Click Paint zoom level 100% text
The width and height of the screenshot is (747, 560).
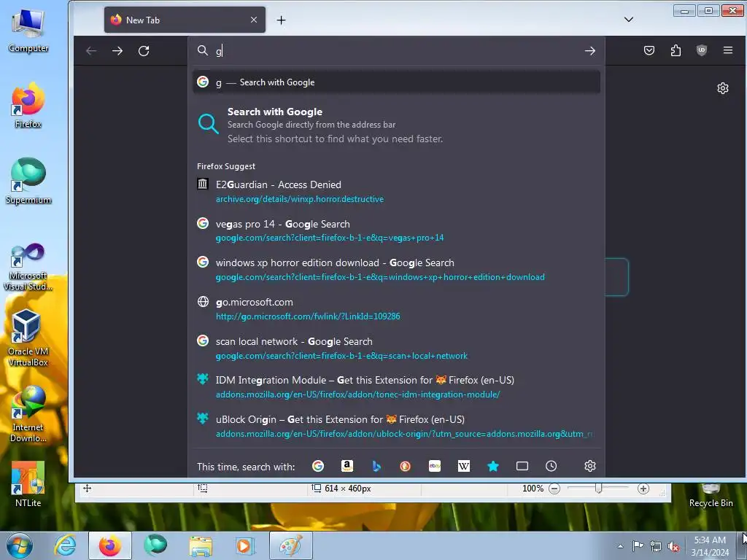click(x=533, y=489)
